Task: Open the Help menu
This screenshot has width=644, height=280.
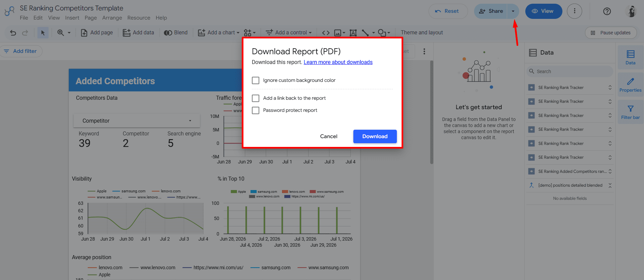Action: pos(161,18)
